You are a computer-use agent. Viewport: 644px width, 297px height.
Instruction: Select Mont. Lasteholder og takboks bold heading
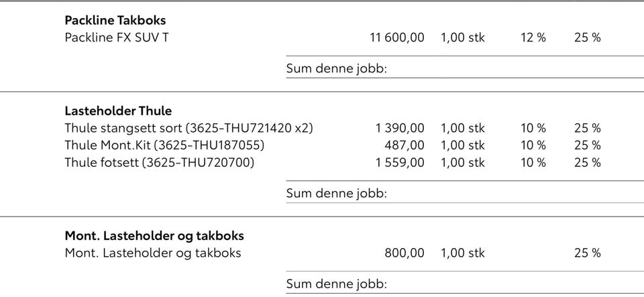pyautogui.click(x=154, y=236)
